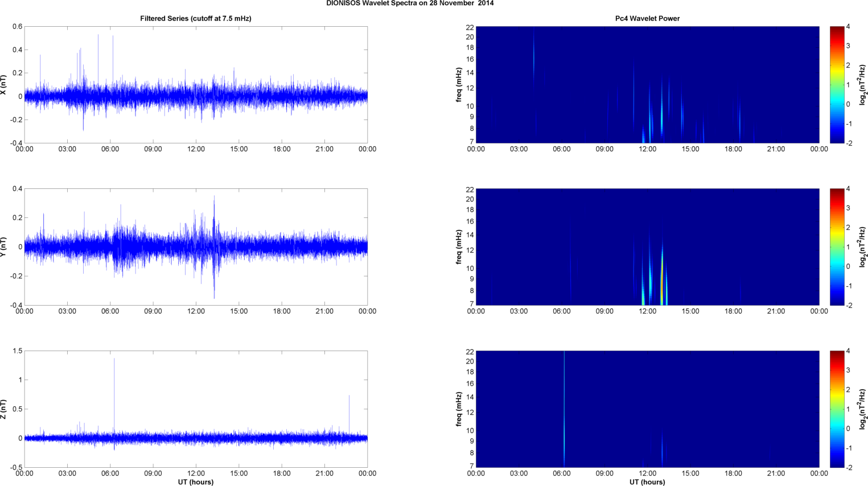The width and height of the screenshot is (868, 486).
Task: Pick the bottom spectrogram's colorbar
Action: tap(837, 409)
